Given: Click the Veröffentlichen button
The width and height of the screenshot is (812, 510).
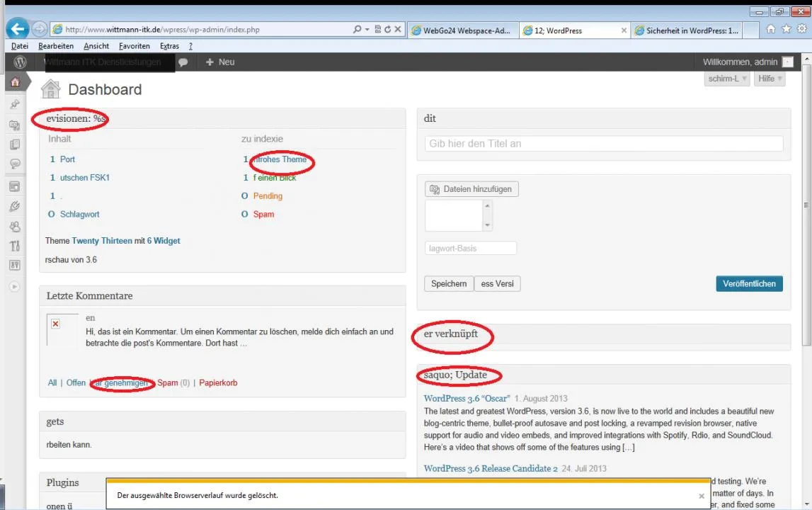Looking at the screenshot, I should click(x=749, y=283).
